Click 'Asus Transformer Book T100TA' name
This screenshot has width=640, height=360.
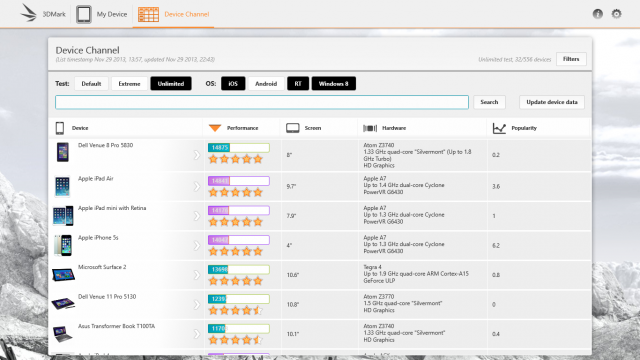(116, 326)
